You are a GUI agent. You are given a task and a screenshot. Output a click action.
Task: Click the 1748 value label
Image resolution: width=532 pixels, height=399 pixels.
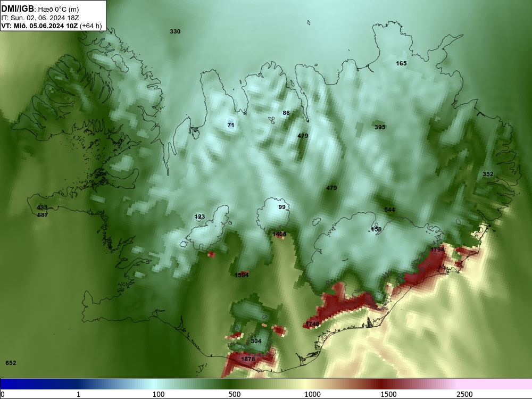(312, 324)
